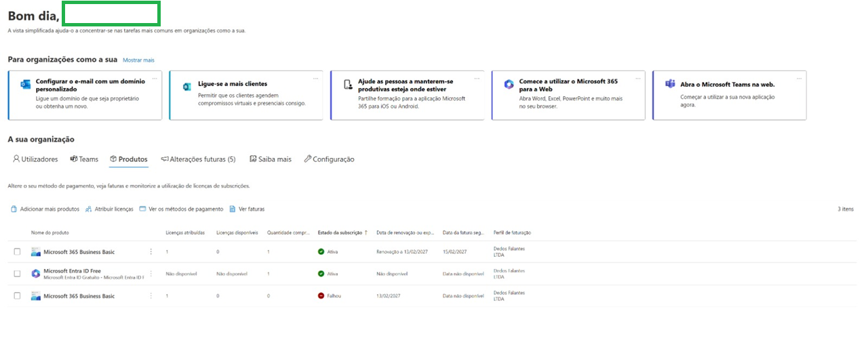868x353 pixels.
Task: Click the red Falhou status icon
Action: [x=321, y=296]
